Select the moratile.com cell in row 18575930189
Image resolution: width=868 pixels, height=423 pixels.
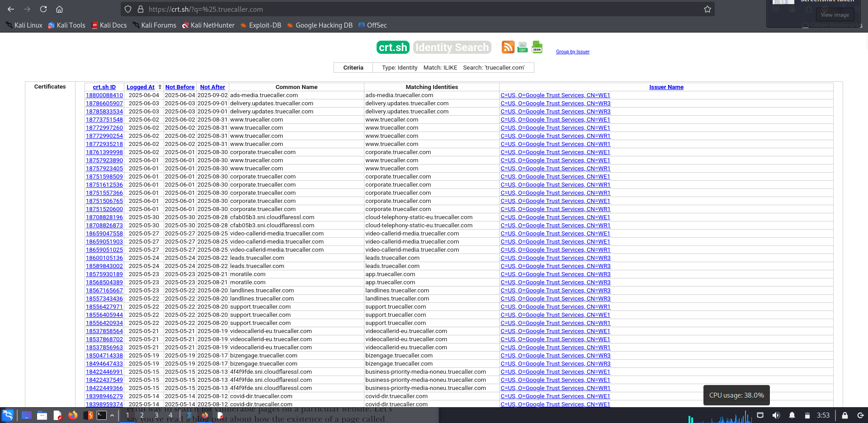pyautogui.click(x=297, y=274)
